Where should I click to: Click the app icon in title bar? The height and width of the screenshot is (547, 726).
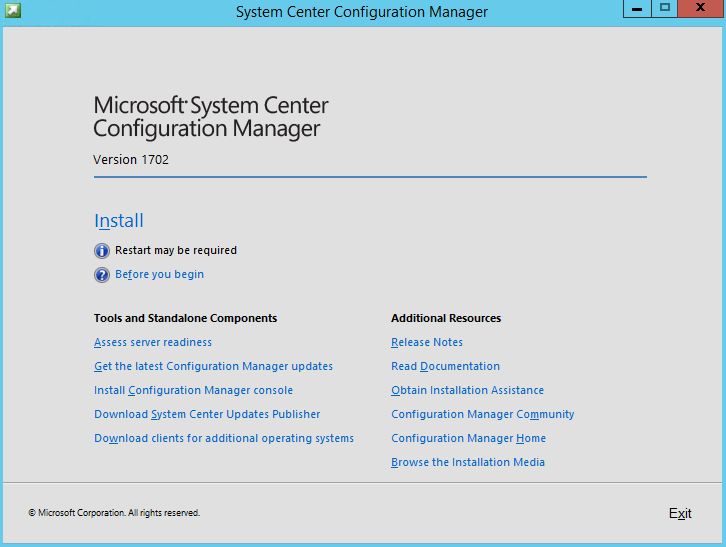point(13,11)
